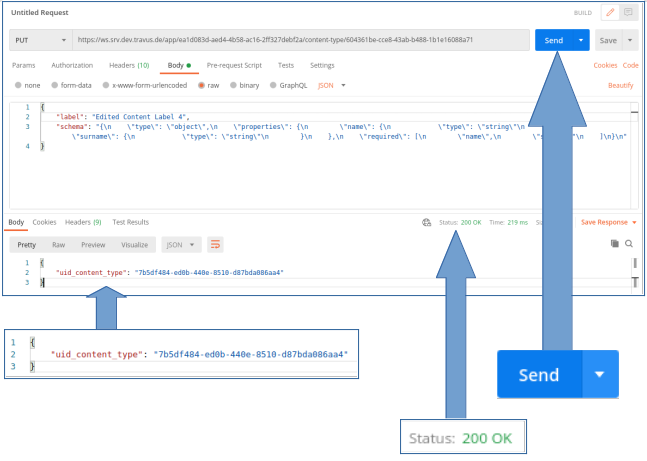Screen dimensions: 647x461
Task: Click the pencil edit icon near BUILD
Action: coord(610,12)
